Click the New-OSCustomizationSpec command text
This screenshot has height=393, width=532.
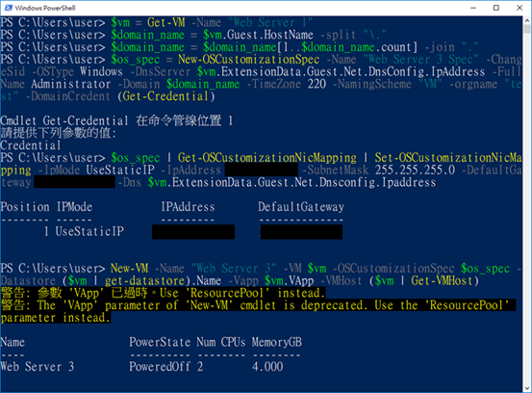click(249, 60)
